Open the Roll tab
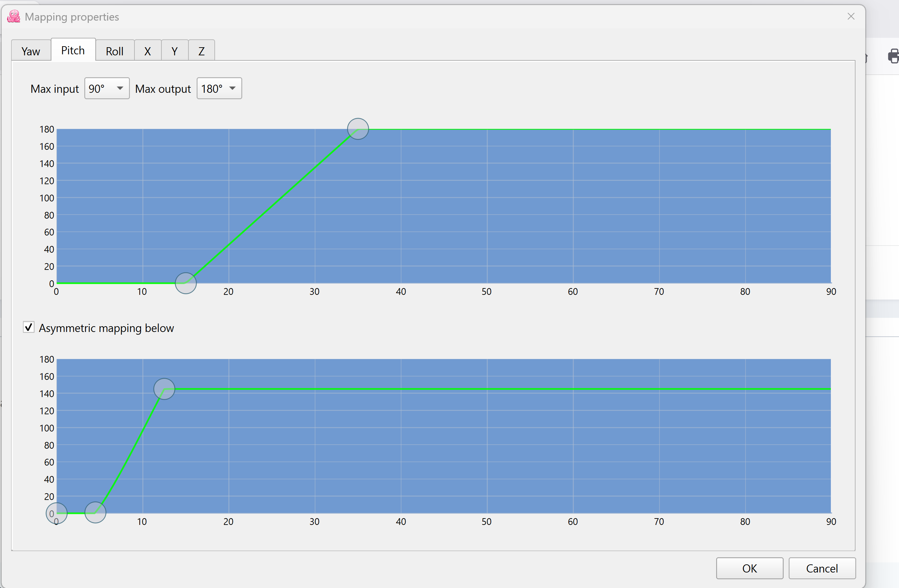This screenshot has width=899, height=588. (115, 51)
